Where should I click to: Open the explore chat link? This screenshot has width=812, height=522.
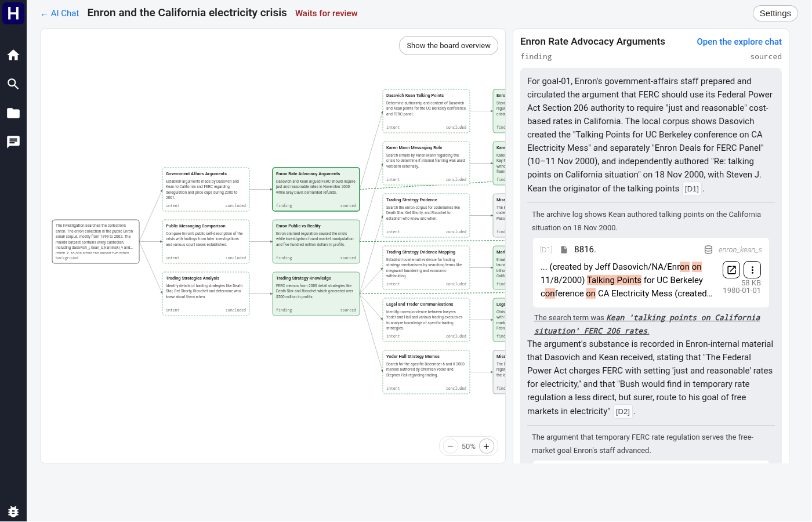[x=739, y=42]
